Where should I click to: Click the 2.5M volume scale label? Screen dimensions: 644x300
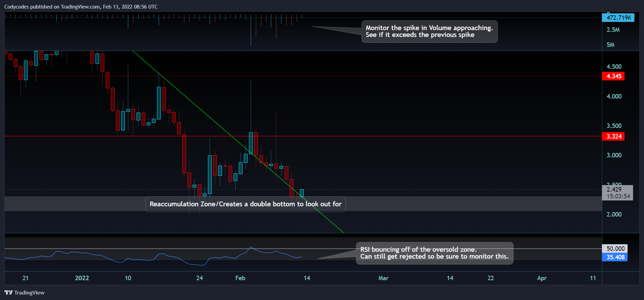pos(613,30)
